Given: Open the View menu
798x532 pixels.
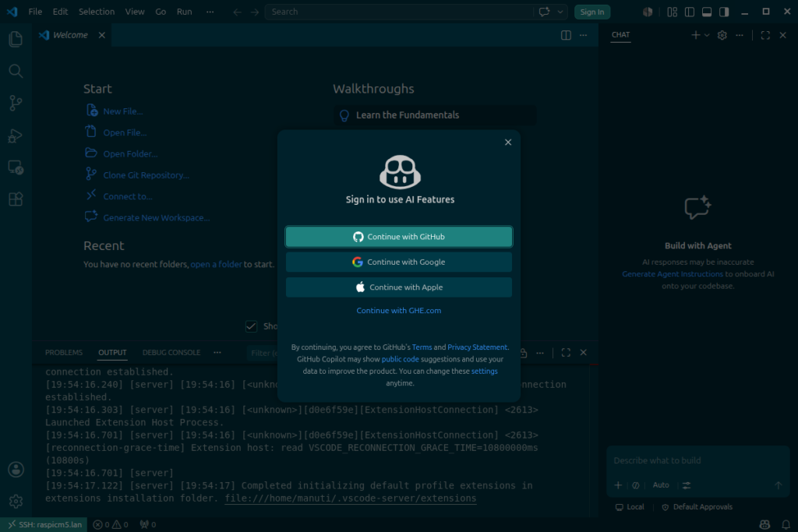Looking at the screenshot, I should tap(135, 12).
